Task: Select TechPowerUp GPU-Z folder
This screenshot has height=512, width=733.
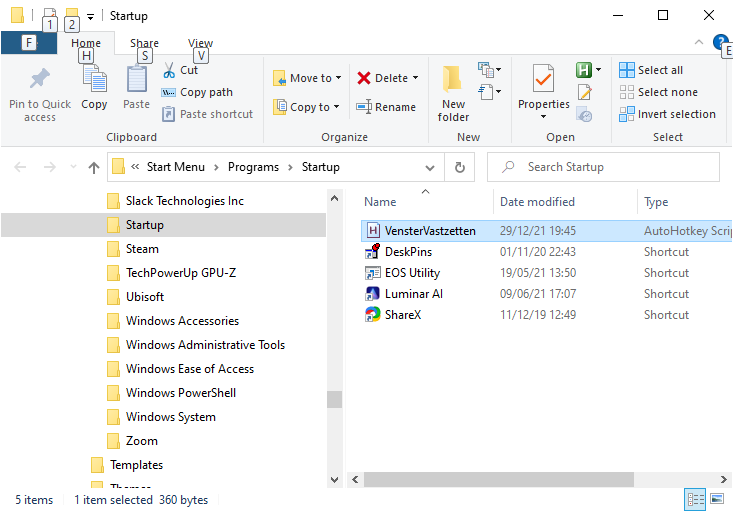Action: (172, 273)
